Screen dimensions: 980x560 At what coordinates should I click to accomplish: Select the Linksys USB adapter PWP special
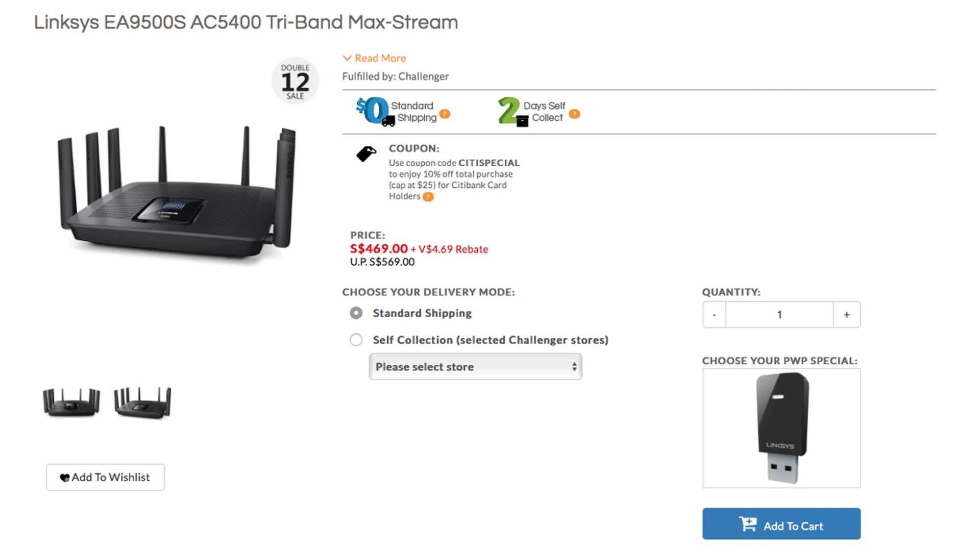[x=781, y=428]
